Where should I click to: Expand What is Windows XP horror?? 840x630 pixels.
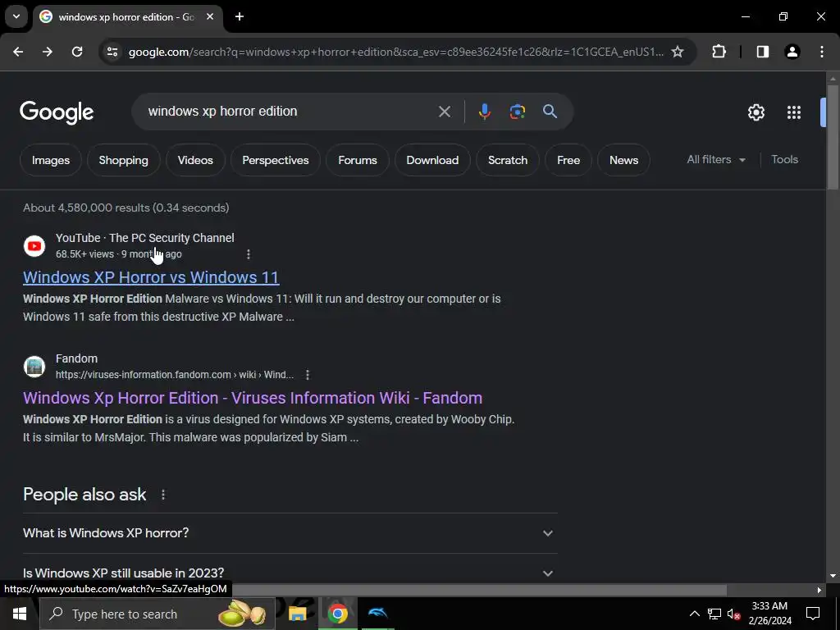(290, 533)
